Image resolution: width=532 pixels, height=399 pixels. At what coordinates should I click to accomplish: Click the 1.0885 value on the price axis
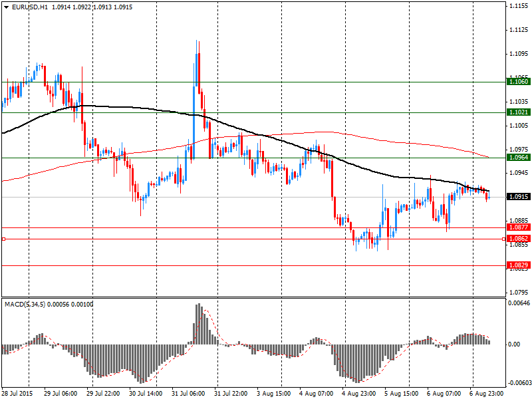519,221
